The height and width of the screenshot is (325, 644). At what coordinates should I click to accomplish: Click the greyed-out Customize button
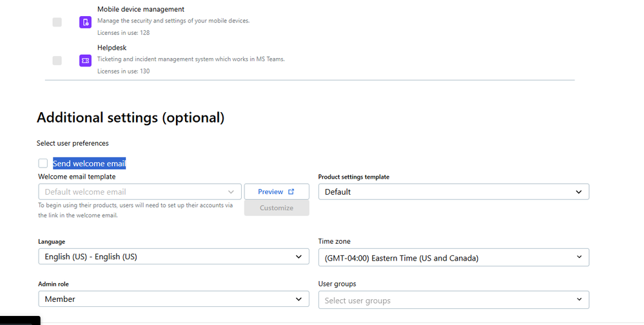[277, 208]
